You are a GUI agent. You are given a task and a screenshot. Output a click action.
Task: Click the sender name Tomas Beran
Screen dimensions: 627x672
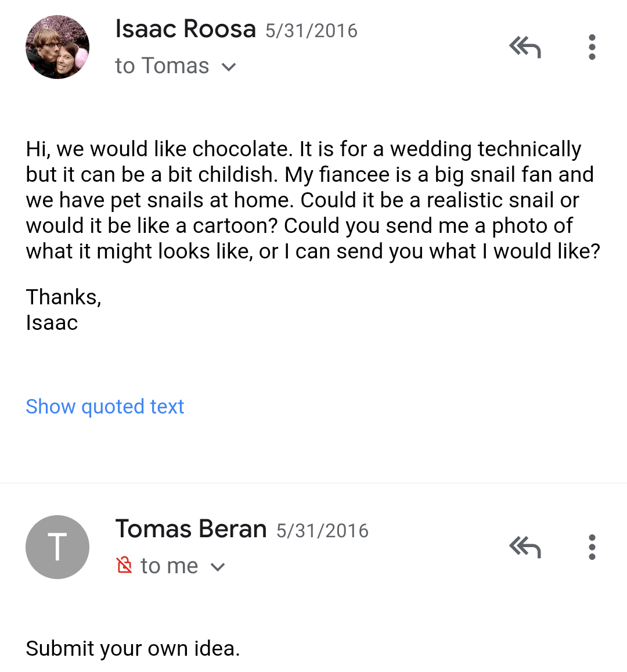point(190,529)
